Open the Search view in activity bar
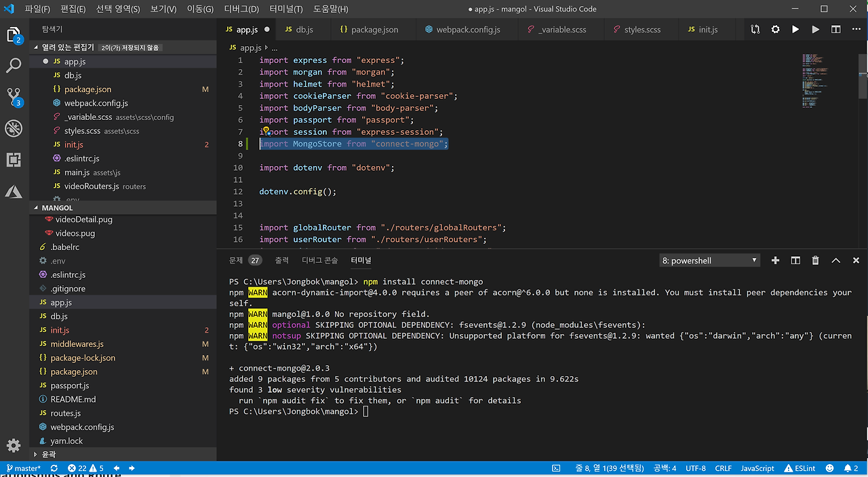The height and width of the screenshot is (477, 868). point(14,66)
